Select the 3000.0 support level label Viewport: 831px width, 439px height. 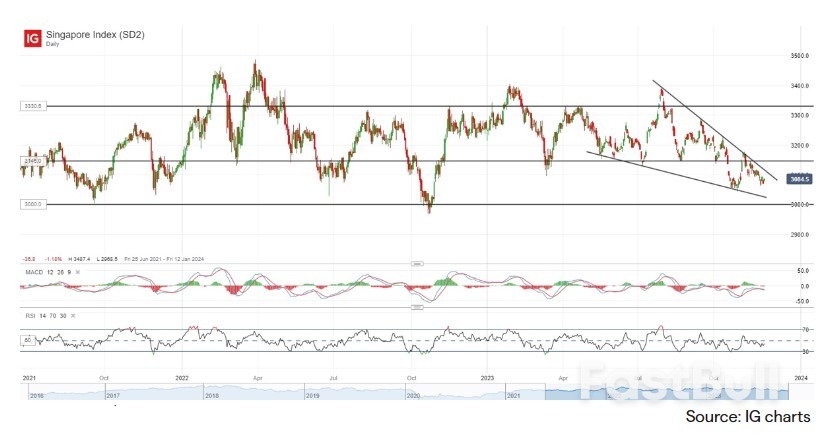tap(33, 204)
